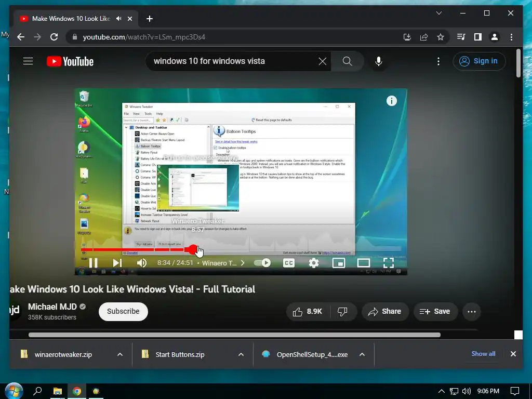Viewport: 532px width, 399px height.
Task: Toggle closed captions CC button
Action: point(289,263)
